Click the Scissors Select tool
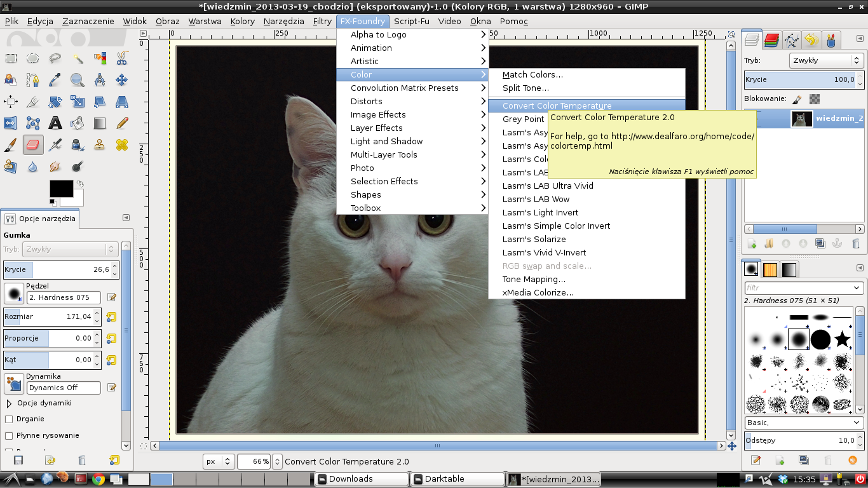Screen dimensions: 868x488 (x=122, y=58)
